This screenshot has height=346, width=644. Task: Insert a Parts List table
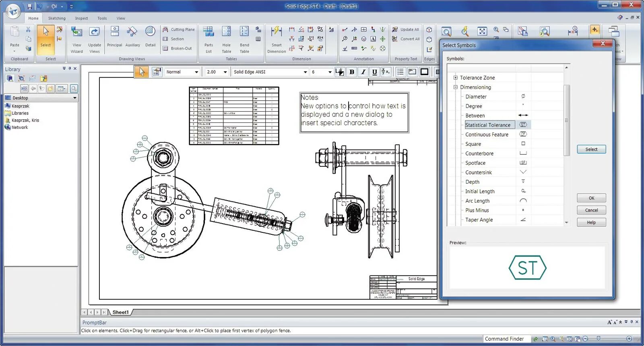coord(208,39)
